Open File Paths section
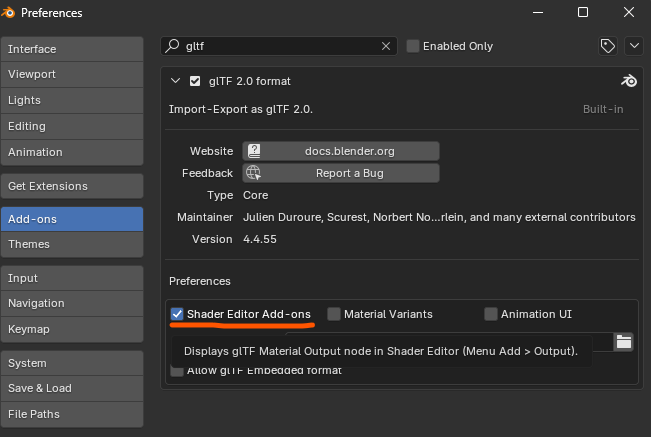651x437 pixels. 72,414
